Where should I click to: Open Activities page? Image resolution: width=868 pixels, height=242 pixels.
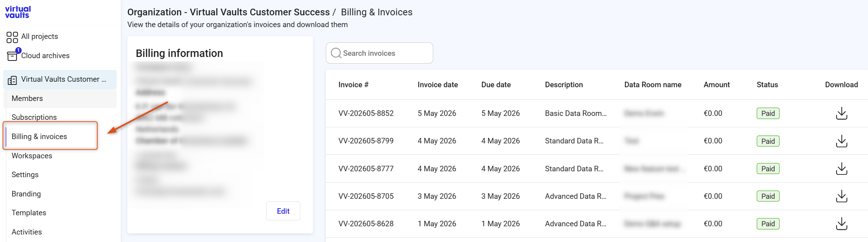pyautogui.click(x=27, y=232)
